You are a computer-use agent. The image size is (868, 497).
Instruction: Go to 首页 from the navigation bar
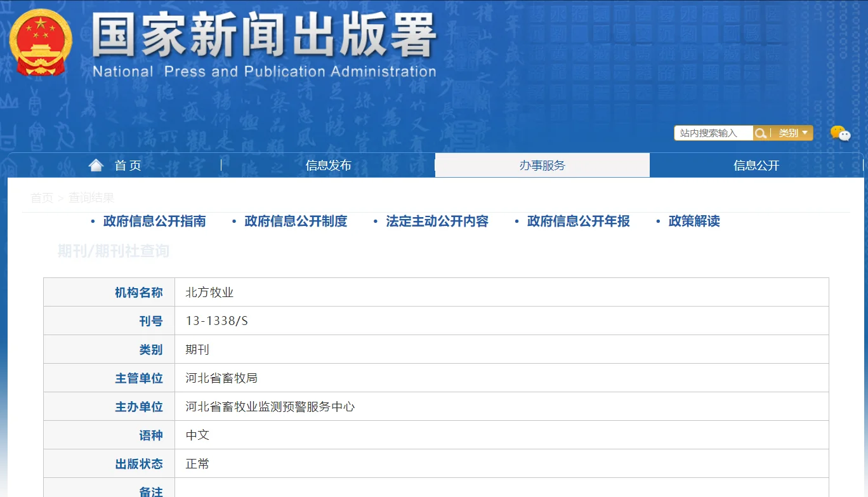tap(128, 164)
